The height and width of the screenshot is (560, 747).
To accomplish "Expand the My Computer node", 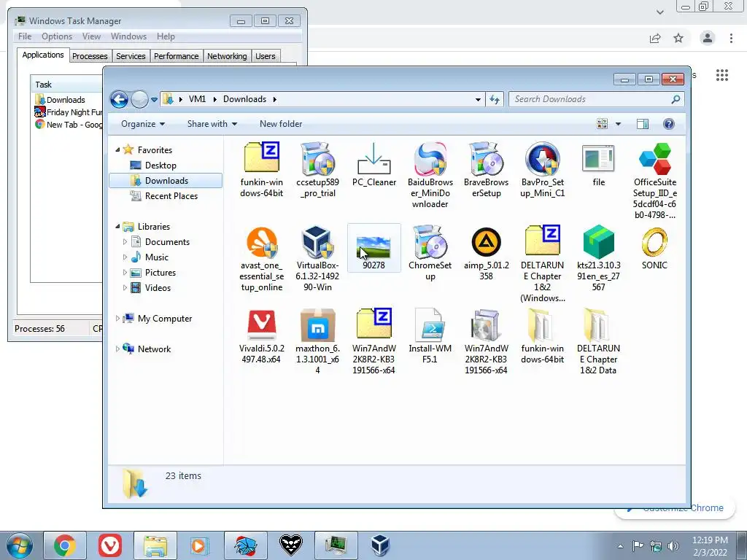I will pyautogui.click(x=117, y=319).
